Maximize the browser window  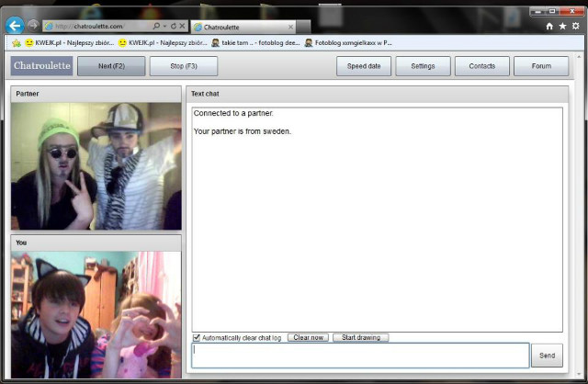(x=552, y=12)
